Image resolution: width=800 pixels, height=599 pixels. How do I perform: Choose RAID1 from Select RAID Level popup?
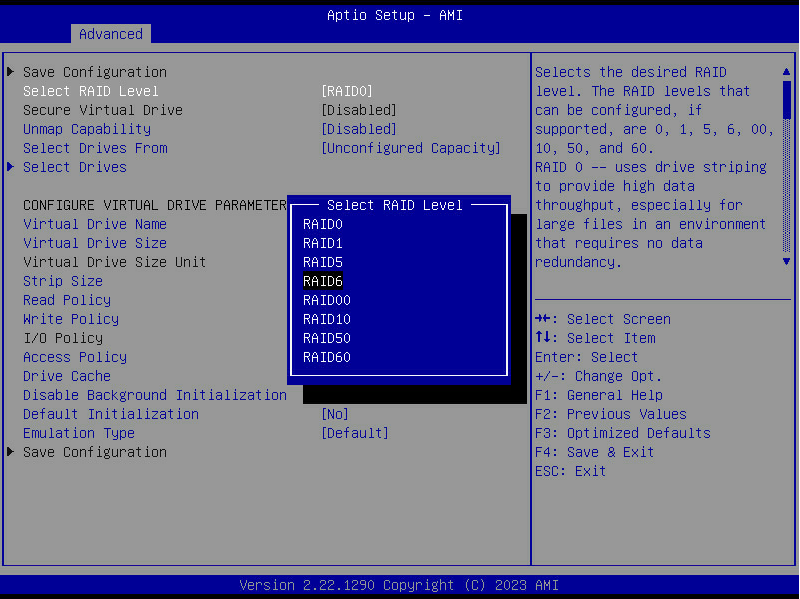pos(323,243)
